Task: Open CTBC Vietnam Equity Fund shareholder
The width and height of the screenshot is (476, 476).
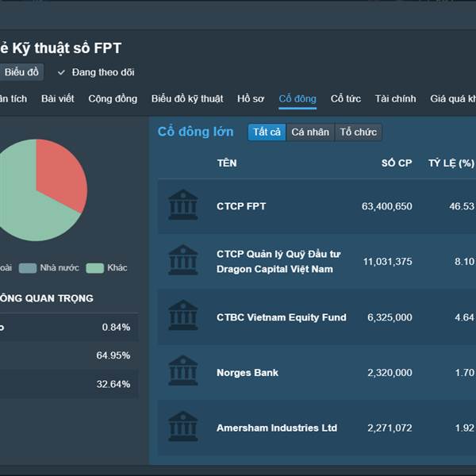Action: 282,317
